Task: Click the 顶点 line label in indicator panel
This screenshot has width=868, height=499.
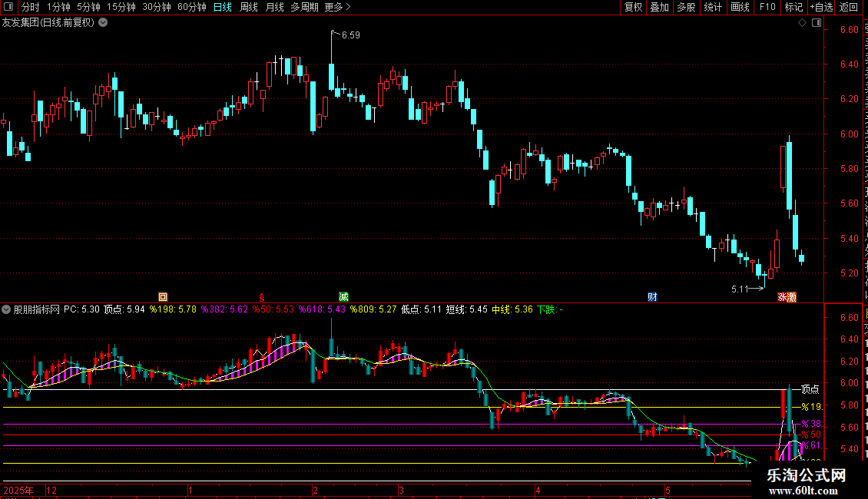Action: pyautogui.click(x=810, y=389)
